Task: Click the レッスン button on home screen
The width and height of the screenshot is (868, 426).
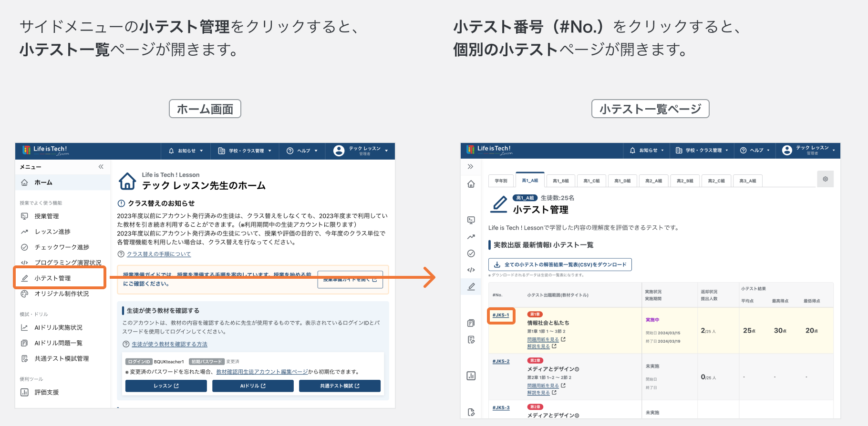Action: tap(166, 386)
